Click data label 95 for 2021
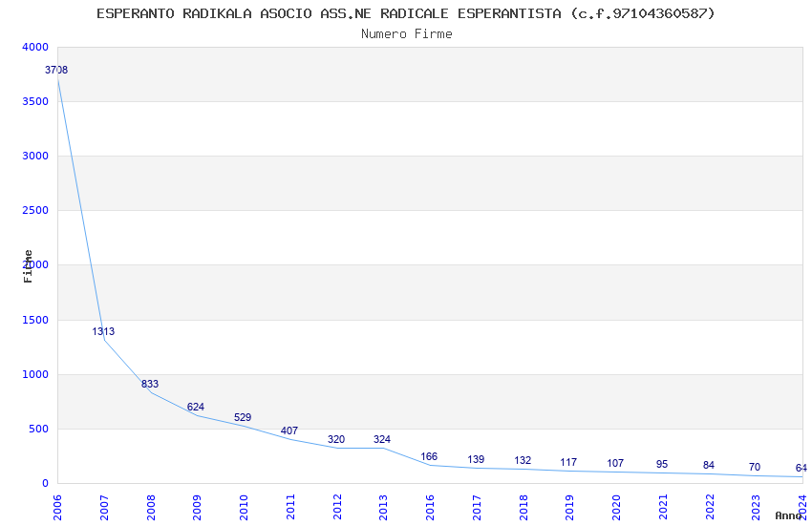The width and height of the screenshot is (812, 525). (662, 464)
